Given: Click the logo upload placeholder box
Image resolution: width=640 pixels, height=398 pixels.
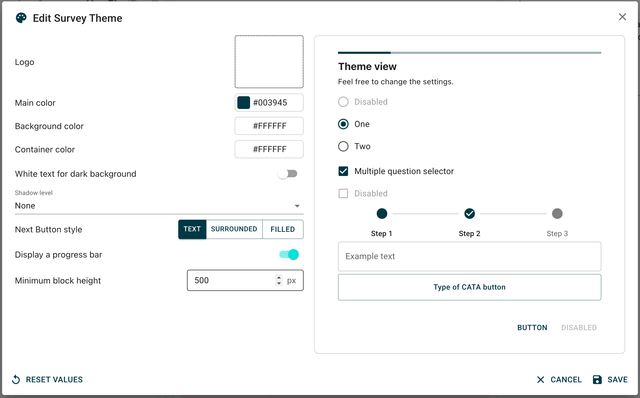Looking at the screenshot, I should [269, 62].
